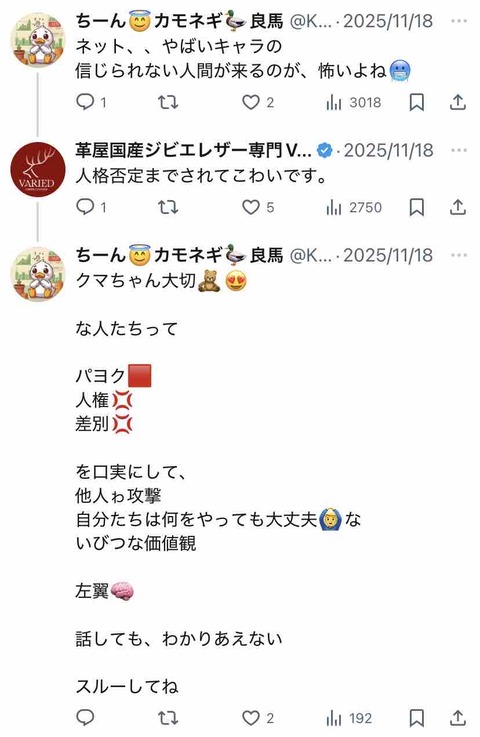Reply to the last tweet ending スルーしてね
The image size is (480, 737).
85,718
